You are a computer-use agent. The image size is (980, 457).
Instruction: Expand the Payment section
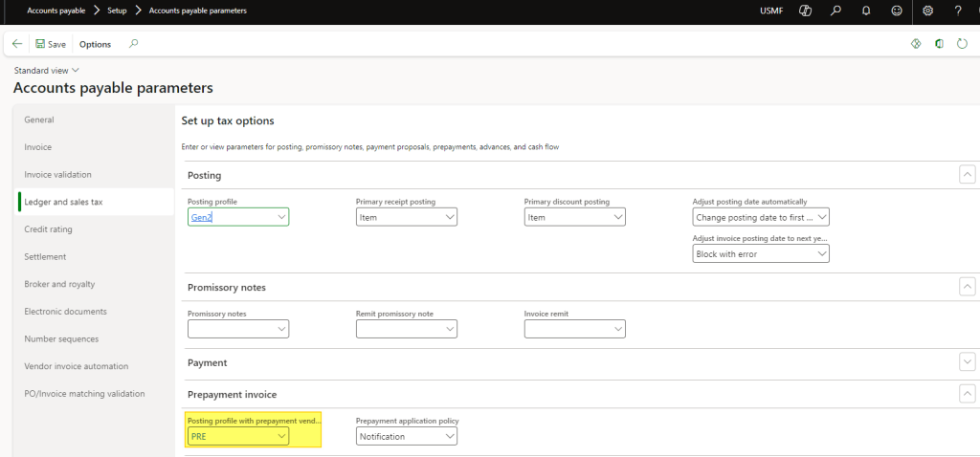click(967, 361)
